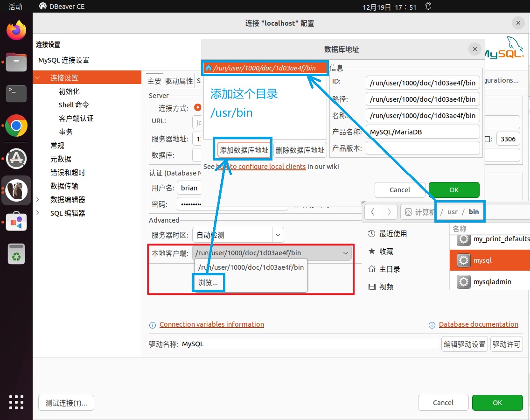Open the configure local clients wiki link

point(261,167)
